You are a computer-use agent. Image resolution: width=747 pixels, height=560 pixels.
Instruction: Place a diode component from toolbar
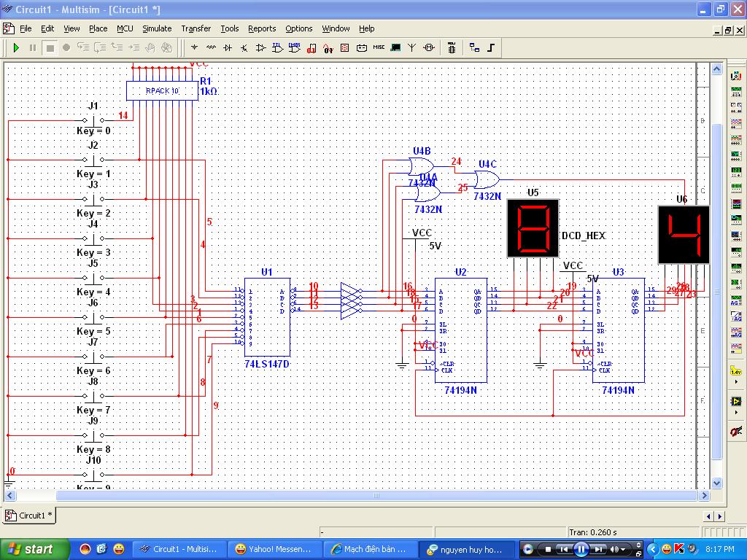228,47
